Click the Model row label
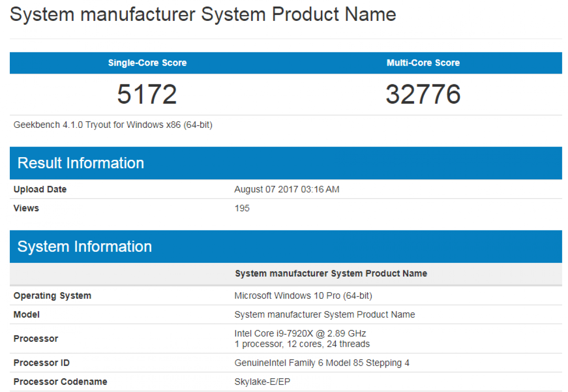 tap(27, 315)
